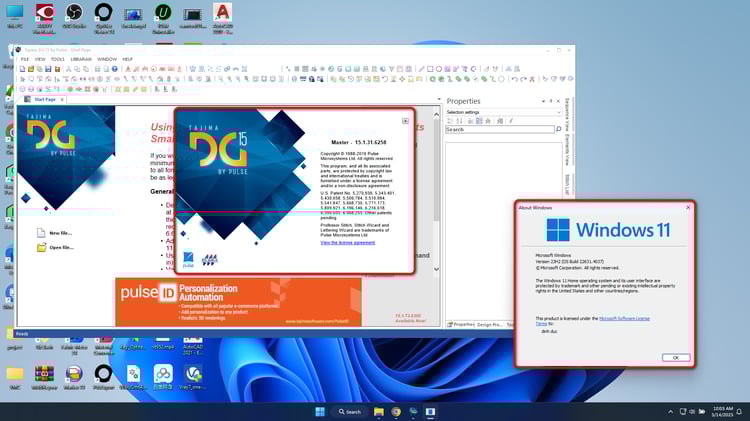The height and width of the screenshot is (421, 750).
Task: Click the Print toolbar icon
Action: (x=98, y=69)
